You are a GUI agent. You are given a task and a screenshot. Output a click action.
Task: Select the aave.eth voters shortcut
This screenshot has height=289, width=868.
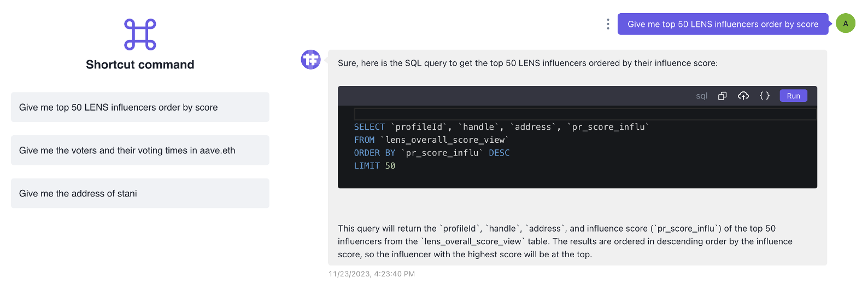point(140,151)
